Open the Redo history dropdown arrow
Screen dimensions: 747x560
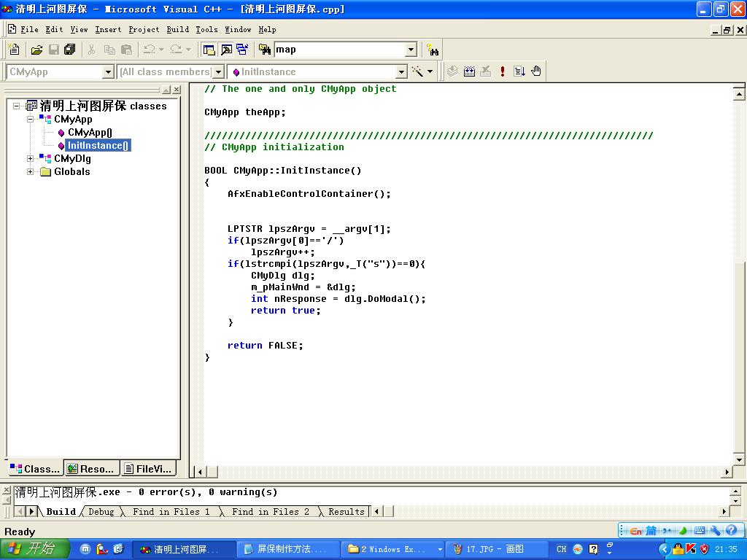188,50
